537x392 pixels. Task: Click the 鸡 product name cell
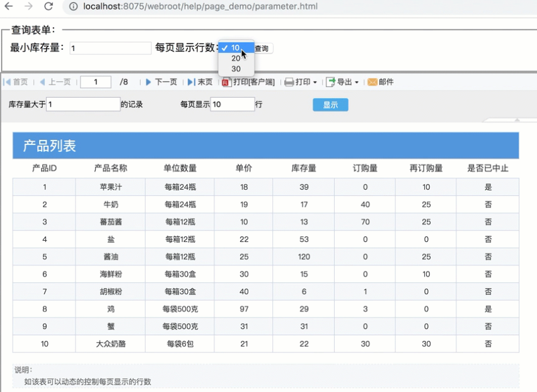(111, 309)
